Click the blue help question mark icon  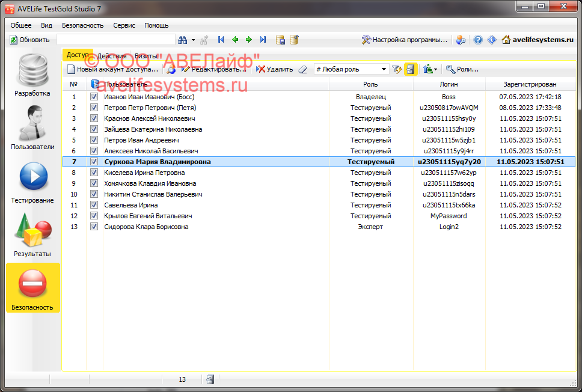coord(478,40)
